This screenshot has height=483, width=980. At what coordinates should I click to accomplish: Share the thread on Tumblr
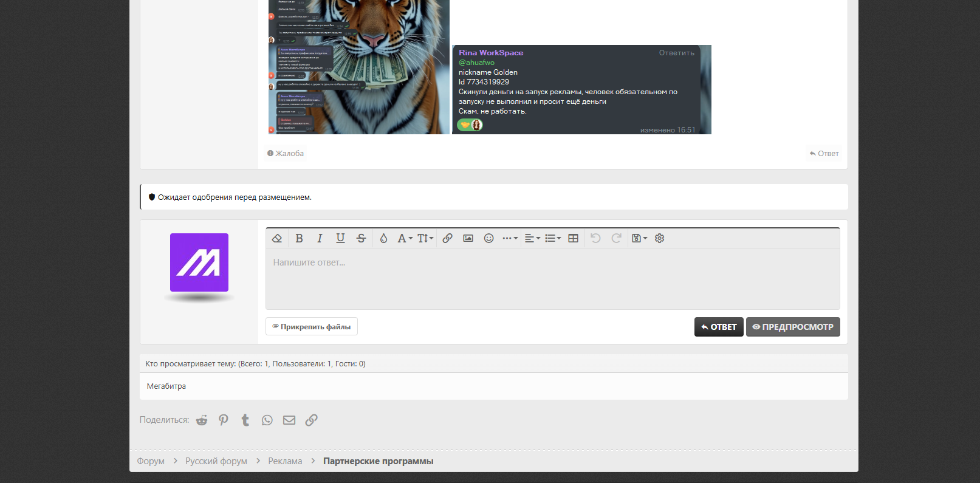pos(245,420)
